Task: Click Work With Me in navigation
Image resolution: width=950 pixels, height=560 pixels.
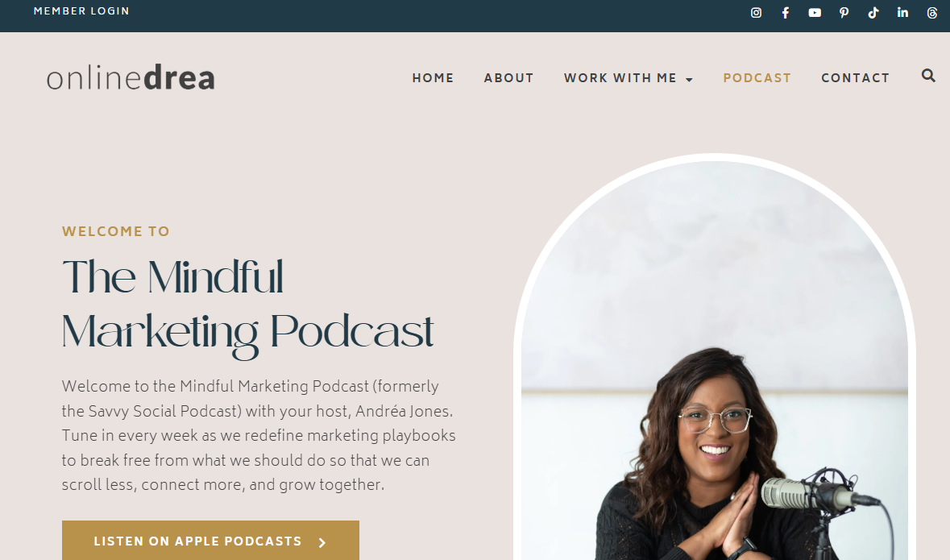Action: click(x=620, y=78)
